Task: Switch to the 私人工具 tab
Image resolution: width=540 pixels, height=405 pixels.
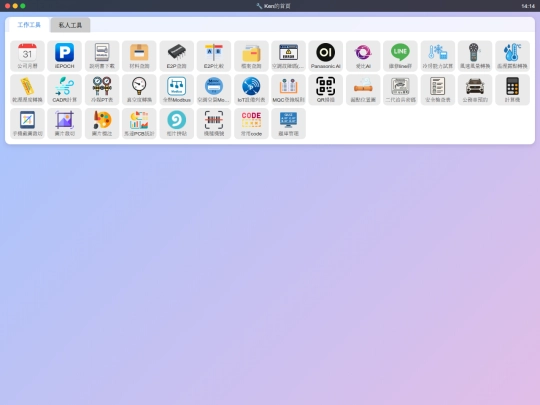Action: click(x=70, y=25)
